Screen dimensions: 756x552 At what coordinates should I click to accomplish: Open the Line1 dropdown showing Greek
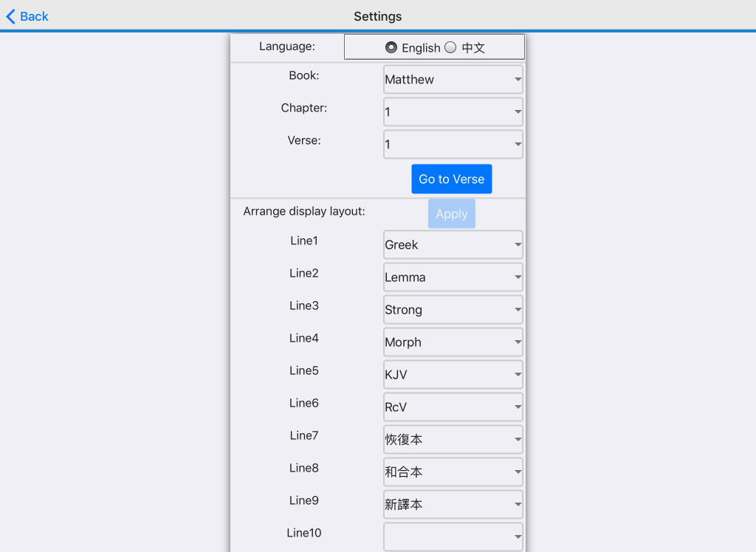453,244
